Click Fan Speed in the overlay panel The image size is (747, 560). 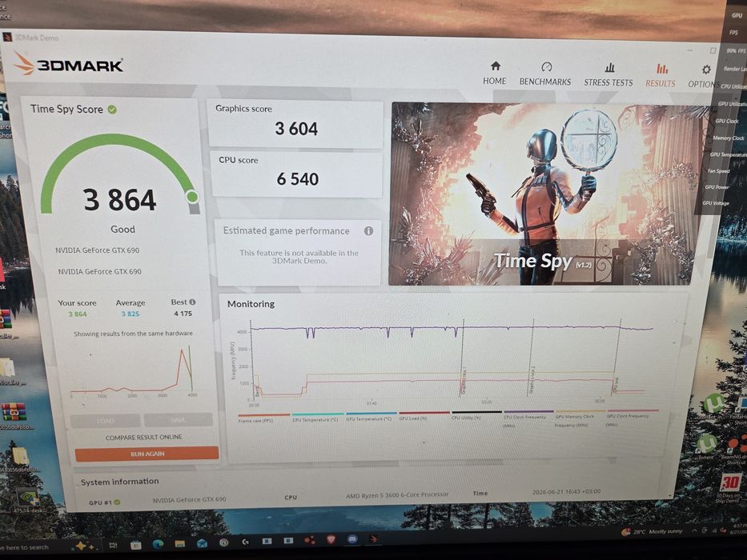coord(718,170)
